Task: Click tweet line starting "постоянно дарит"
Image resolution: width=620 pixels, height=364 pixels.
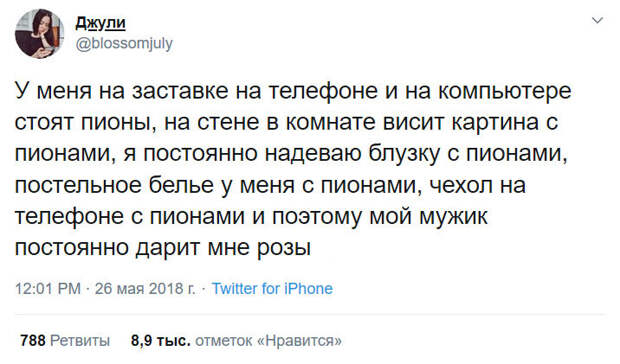Action: click(x=163, y=248)
